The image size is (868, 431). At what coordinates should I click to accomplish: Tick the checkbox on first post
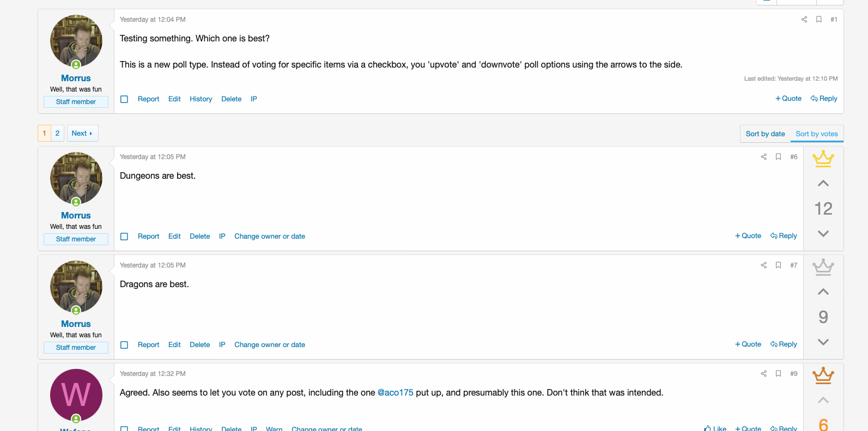tap(124, 99)
